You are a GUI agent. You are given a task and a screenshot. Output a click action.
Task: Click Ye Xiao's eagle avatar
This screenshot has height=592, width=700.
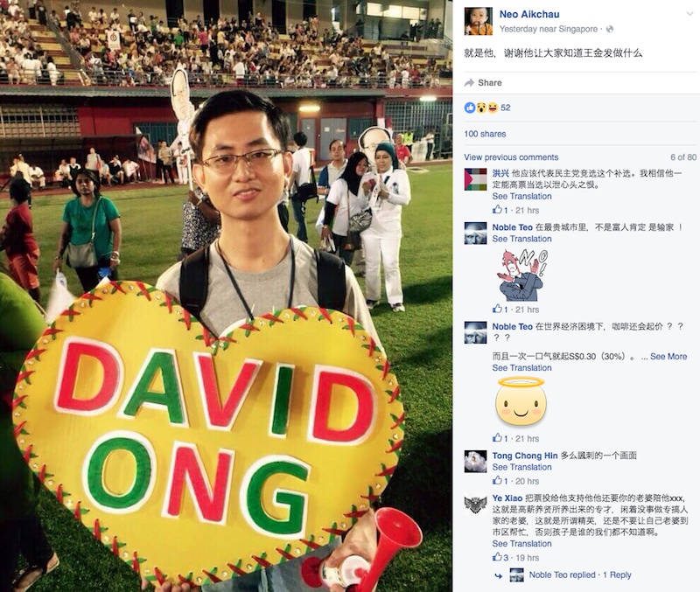coord(475,505)
